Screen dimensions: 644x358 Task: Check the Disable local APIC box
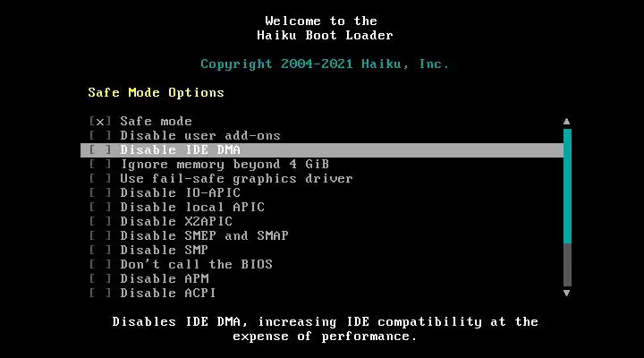(x=100, y=207)
